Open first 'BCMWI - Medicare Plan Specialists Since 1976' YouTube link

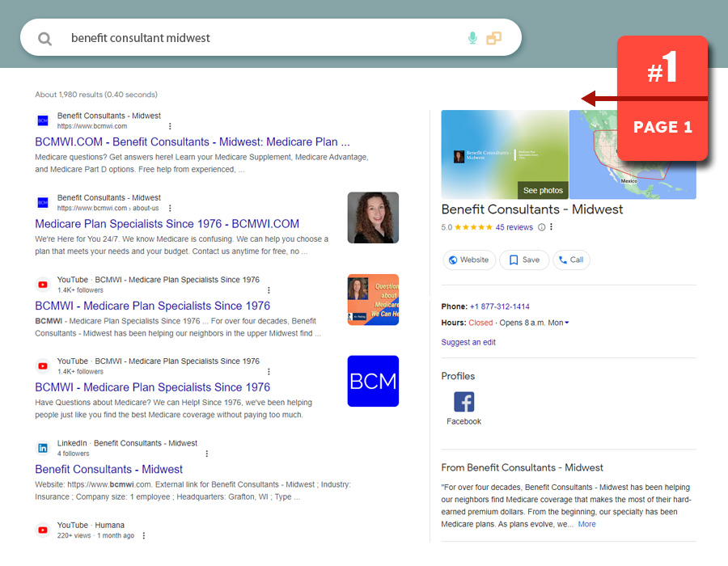[x=153, y=306]
